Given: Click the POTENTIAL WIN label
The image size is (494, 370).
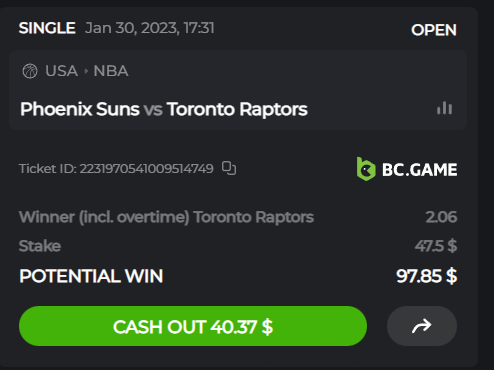Looking at the screenshot, I should (x=91, y=276).
